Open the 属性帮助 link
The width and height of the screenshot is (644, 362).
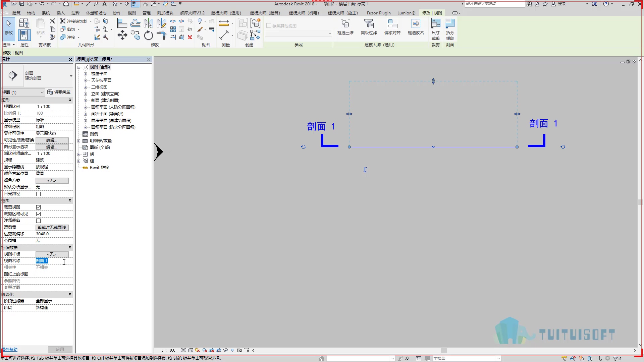(x=9, y=349)
